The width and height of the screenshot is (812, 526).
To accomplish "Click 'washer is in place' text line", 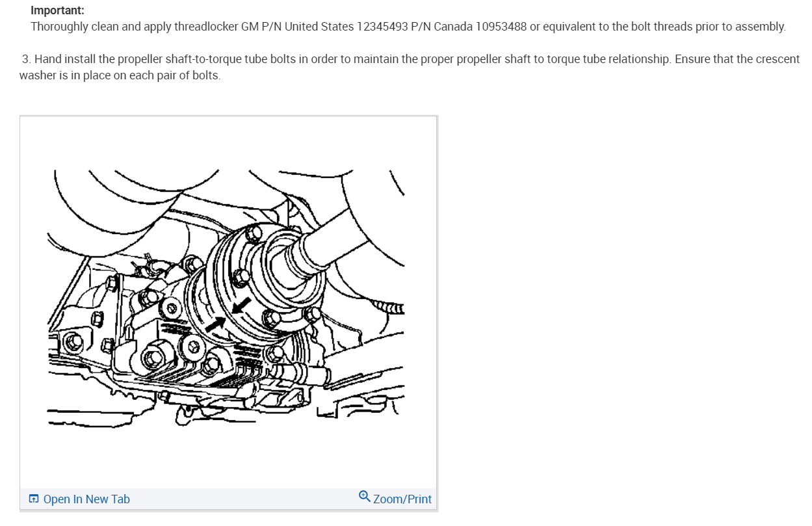I will click(63, 75).
